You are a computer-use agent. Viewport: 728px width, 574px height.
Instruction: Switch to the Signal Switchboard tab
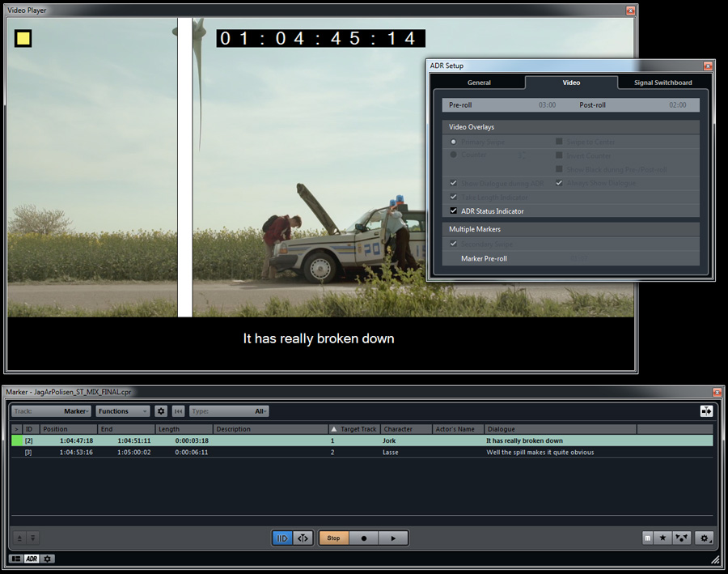(662, 83)
